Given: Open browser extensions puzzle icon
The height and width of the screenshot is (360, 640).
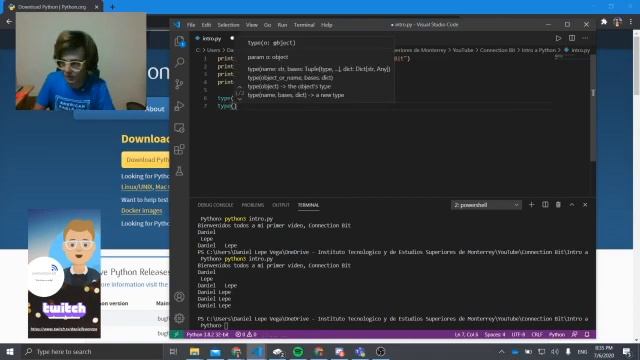Looking at the screenshot, I should click(604, 22).
